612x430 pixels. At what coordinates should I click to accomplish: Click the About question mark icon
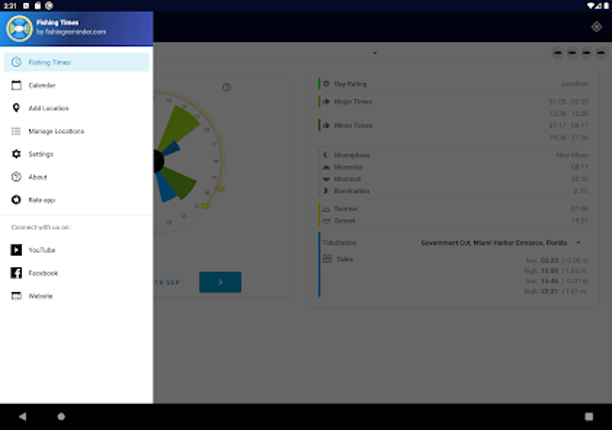tap(16, 177)
